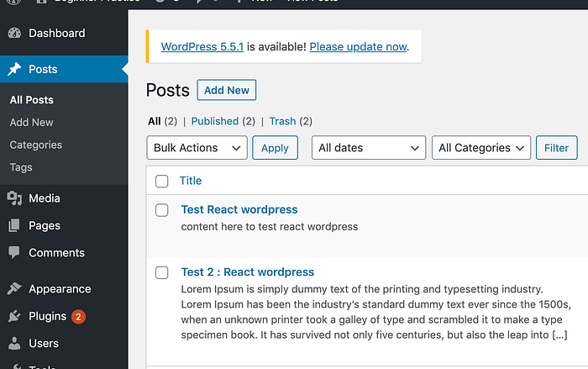Show the Trash posts view
Screen dimensions: 588x369
click(282, 121)
